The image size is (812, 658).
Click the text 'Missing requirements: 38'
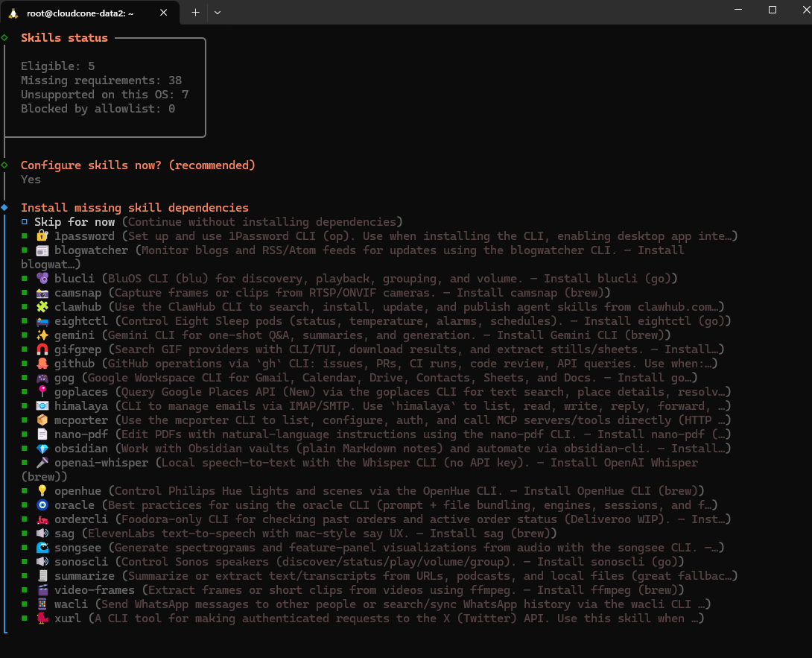(101, 80)
